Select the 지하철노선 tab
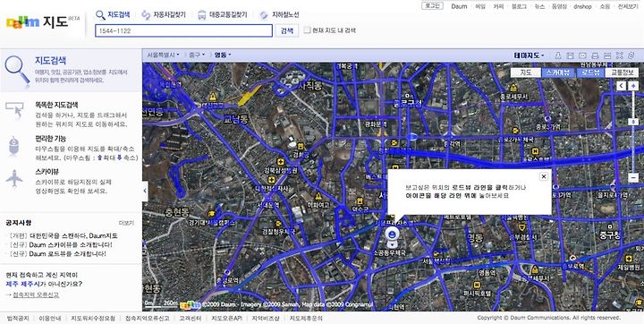 (x=285, y=15)
